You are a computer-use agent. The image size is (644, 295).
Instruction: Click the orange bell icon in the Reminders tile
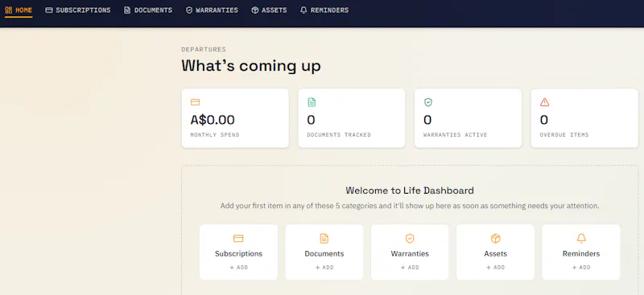coord(581,239)
